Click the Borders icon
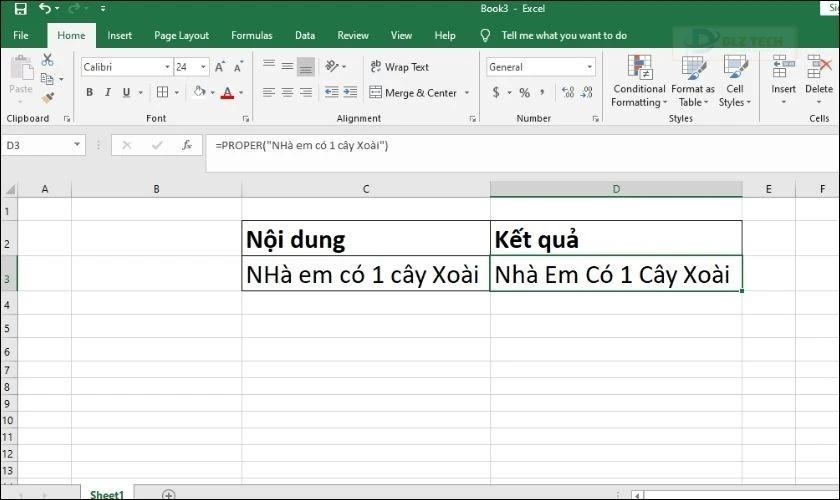Screen dimensions: 840x500 point(162,92)
